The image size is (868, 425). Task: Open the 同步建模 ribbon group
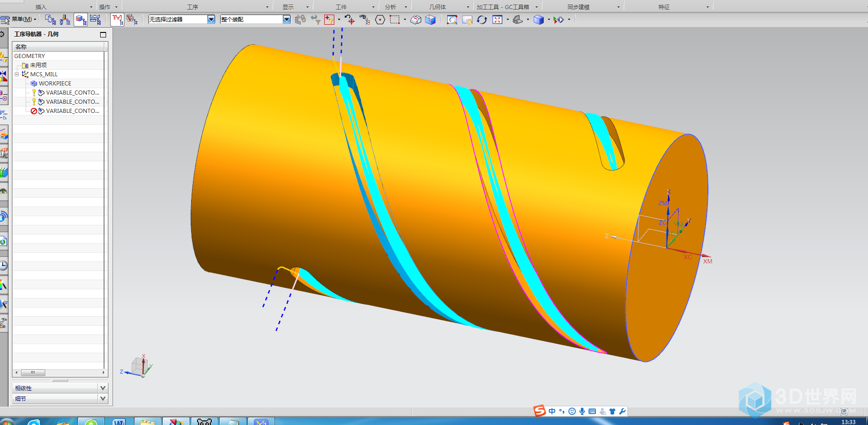[579, 7]
